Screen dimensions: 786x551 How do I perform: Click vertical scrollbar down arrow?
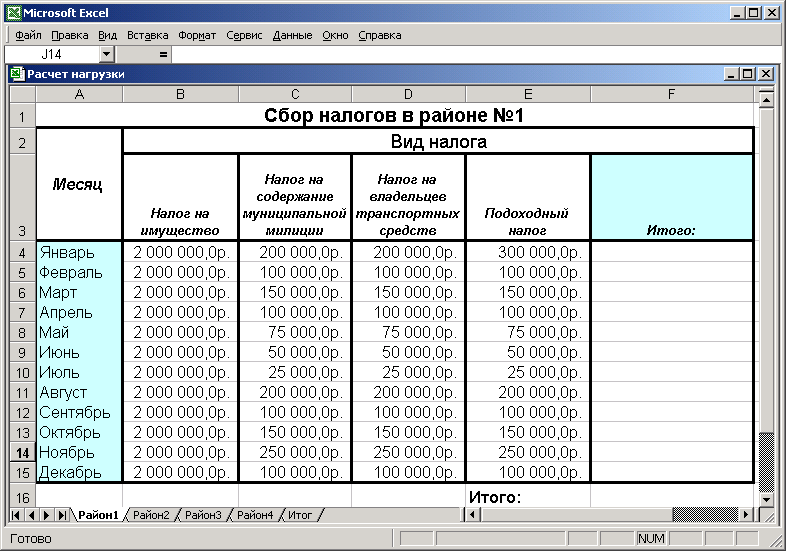pyautogui.click(x=766, y=499)
